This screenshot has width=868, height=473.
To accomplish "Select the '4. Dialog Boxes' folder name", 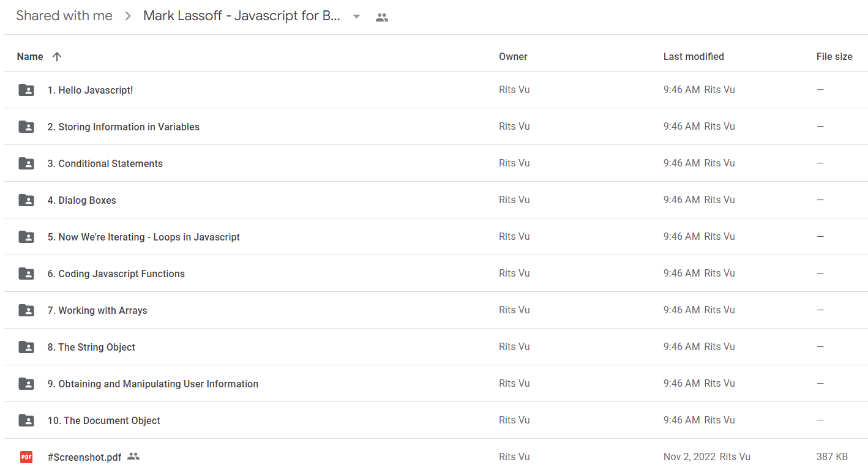I will pos(82,200).
